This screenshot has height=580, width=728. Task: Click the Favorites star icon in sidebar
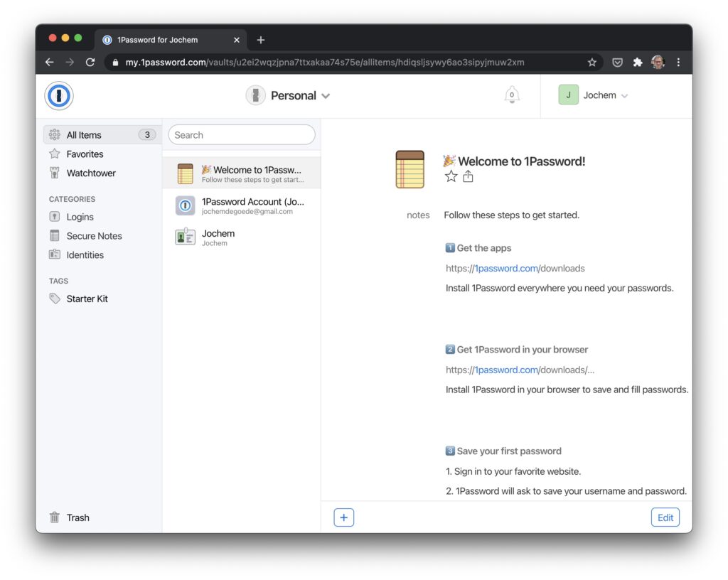(54, 154)
